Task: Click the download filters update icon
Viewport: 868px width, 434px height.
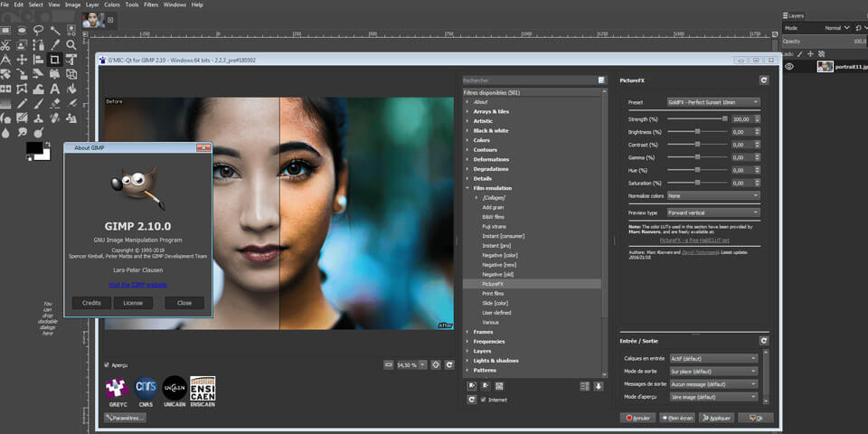Action: [599, 386]
